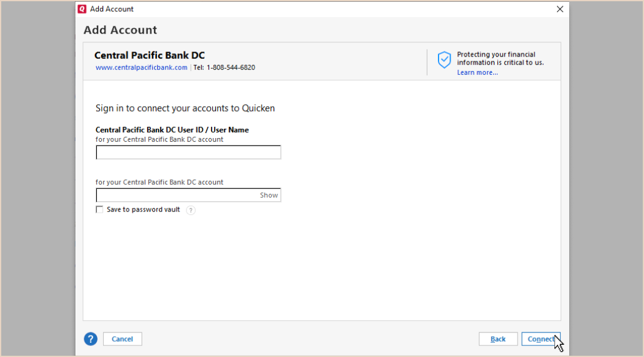644x357 pixels.
Task: Click the 'Save to password vault' label
Action: point(144,210)
